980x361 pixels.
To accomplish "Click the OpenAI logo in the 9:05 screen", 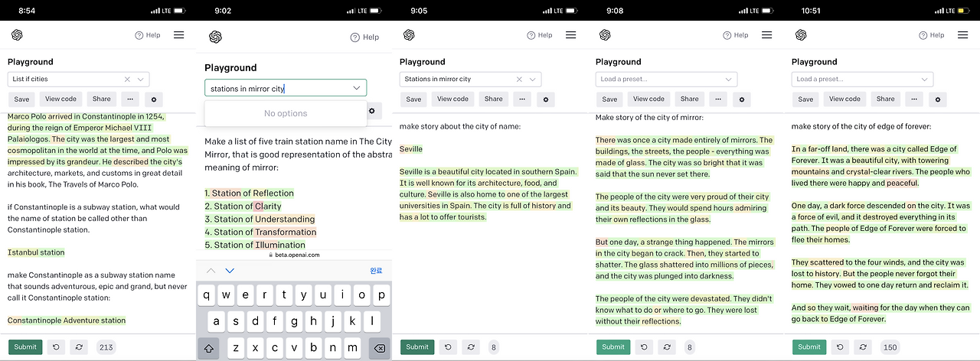I will click(x=409, y=35).
